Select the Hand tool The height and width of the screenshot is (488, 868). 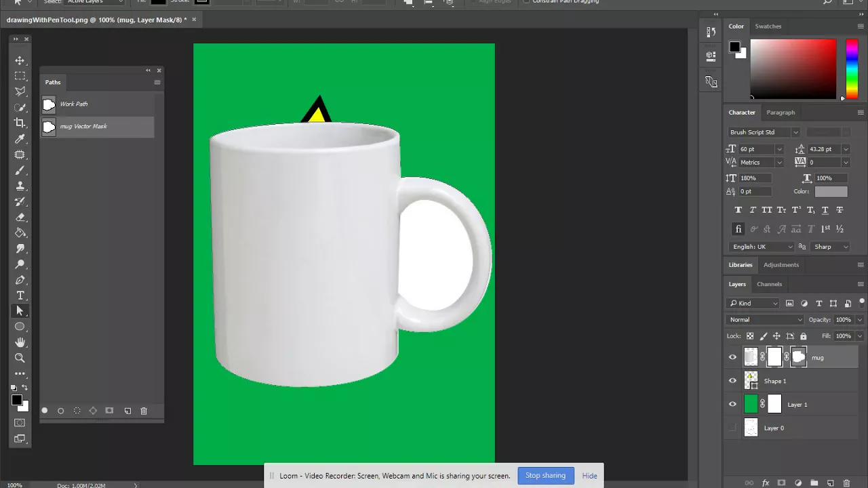point(20,342)
